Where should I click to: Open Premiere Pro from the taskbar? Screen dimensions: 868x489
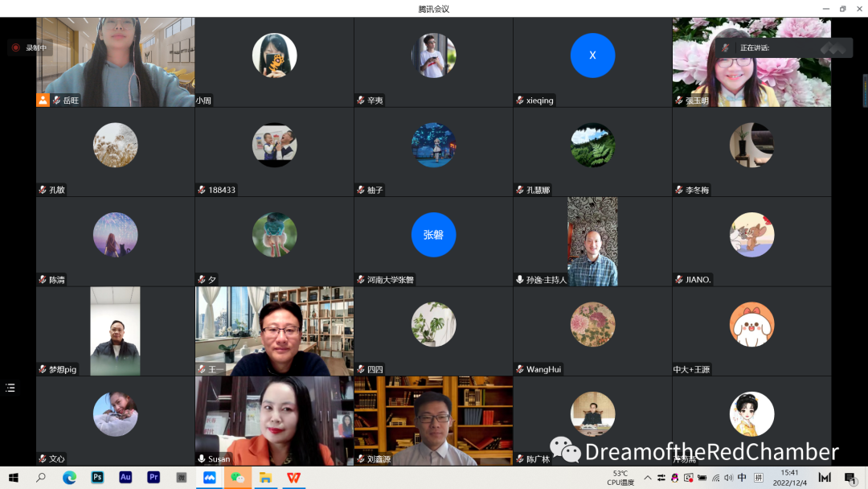pyautogui.click(x=154, y=477)
